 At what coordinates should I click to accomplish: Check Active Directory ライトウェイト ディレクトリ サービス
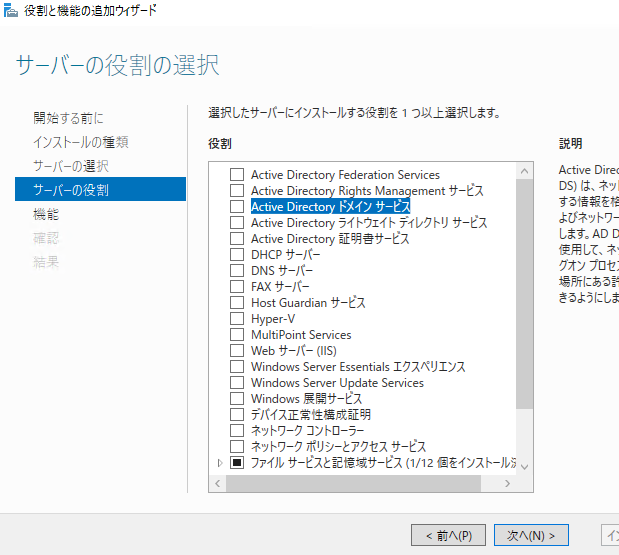pos(237,223)
